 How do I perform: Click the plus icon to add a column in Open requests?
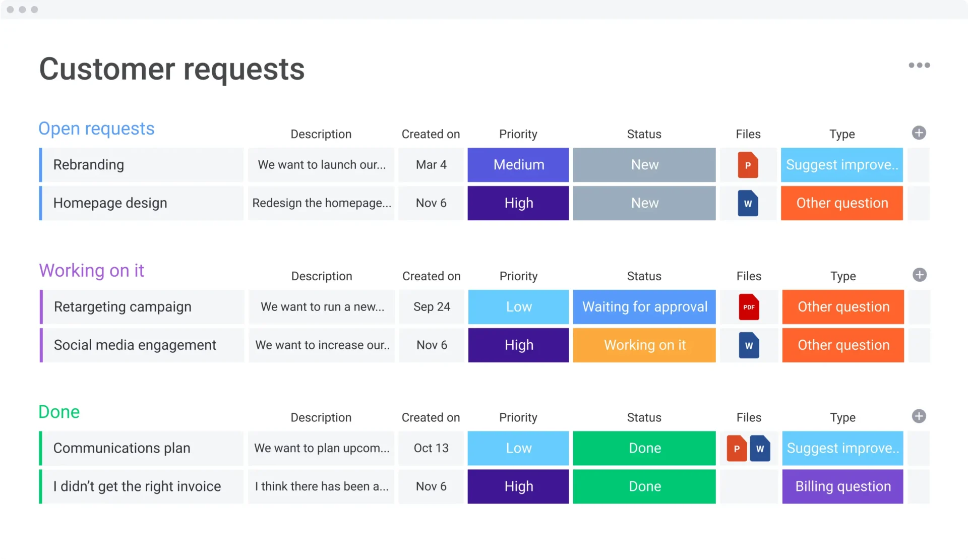919,133
